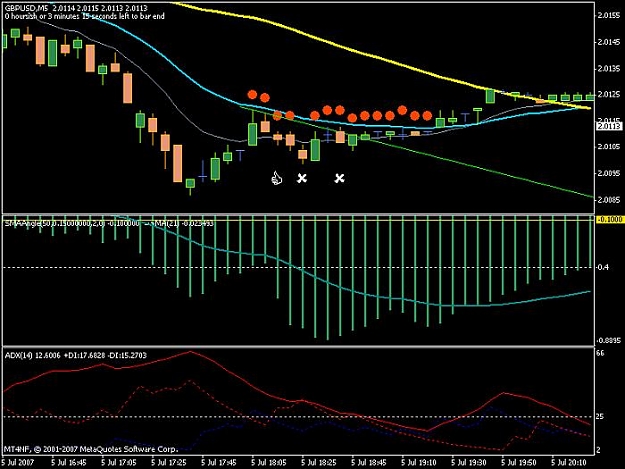Image resolution: width=625 pixels, height=469 pixels.
Task: Select the first white X marker after the thumbs-up
Action: [x=302, y=178]
